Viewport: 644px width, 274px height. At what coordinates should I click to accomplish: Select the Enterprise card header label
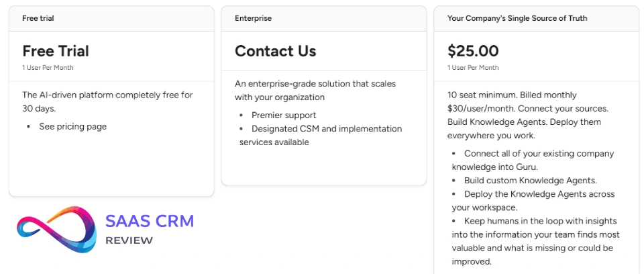click(x=253, y=18)
